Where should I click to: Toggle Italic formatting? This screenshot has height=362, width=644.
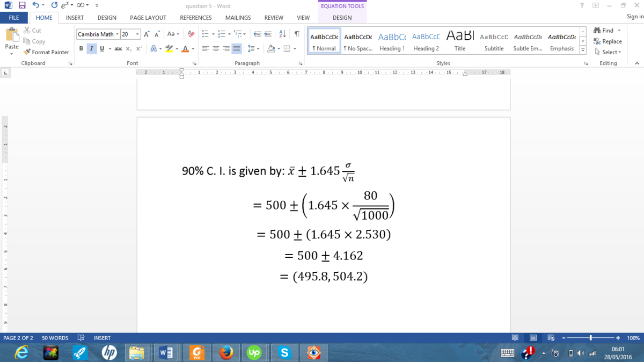pos(92,49)
